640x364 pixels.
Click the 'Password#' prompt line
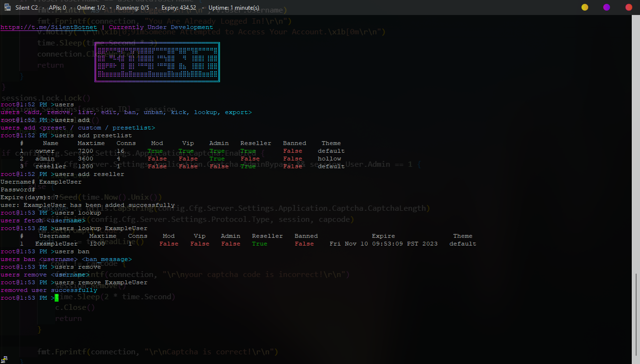click(x=18, y=189)
